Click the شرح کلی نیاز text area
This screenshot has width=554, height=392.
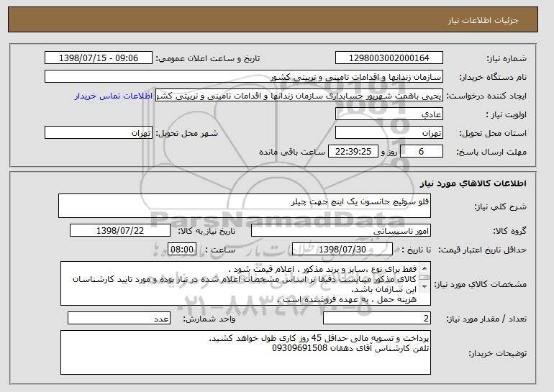[245, 206]
